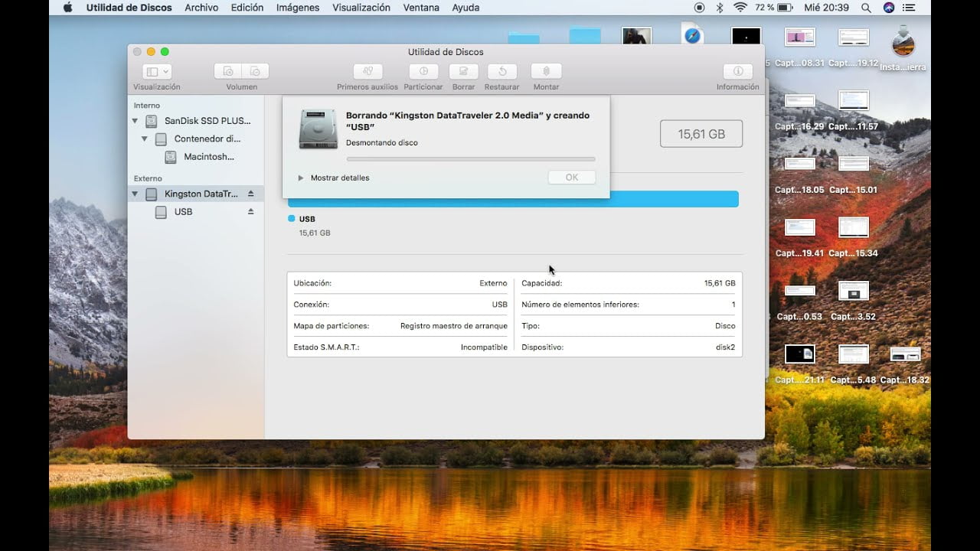Eject the USB volume in sidebar
980x551 pixels.
(x=250, y=212)
